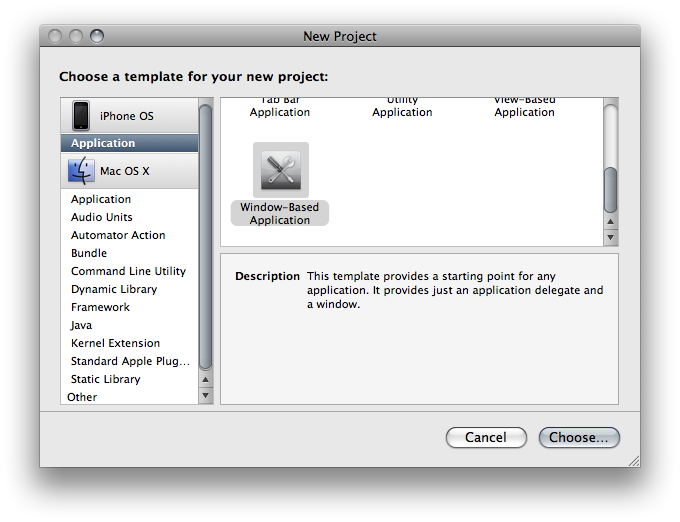This screenshot has height=522, width=680.
Task: Open the Bundle category
Action: pos(129,253)
